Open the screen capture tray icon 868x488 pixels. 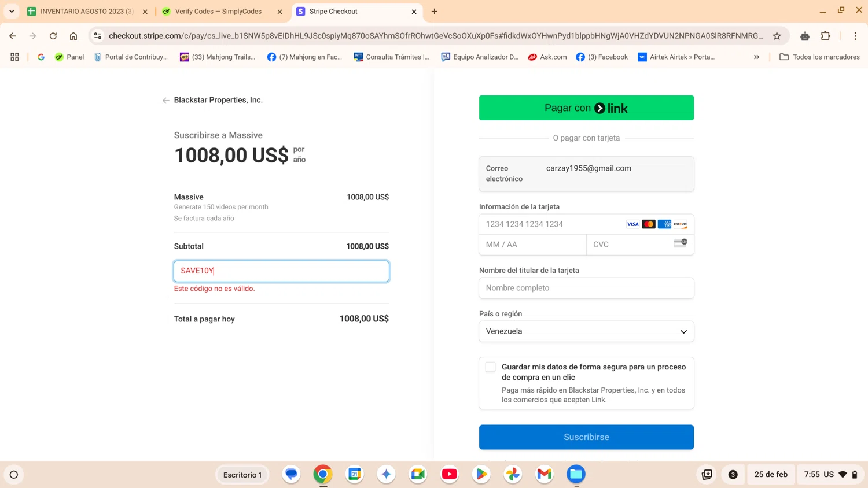(707, 475)
